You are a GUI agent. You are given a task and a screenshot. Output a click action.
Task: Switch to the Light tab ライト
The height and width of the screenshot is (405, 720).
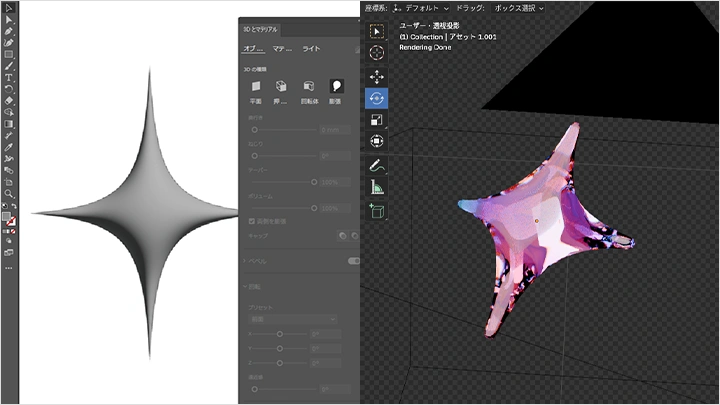311,49
